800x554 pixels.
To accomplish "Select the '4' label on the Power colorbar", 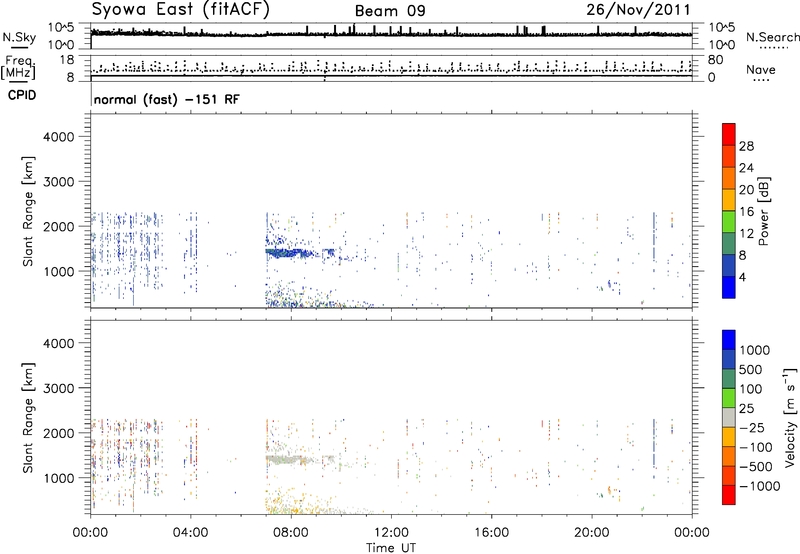I will 743,277.
